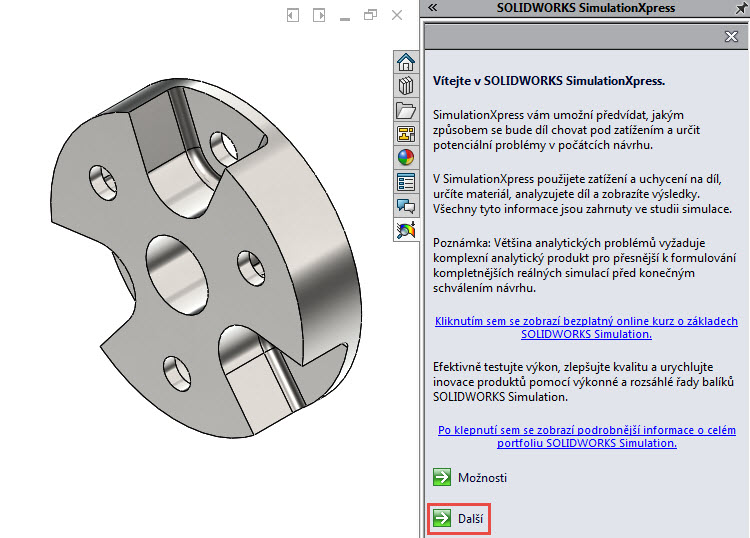Click the Další next label
Viewport: 750px width, 538px height.
470,519
